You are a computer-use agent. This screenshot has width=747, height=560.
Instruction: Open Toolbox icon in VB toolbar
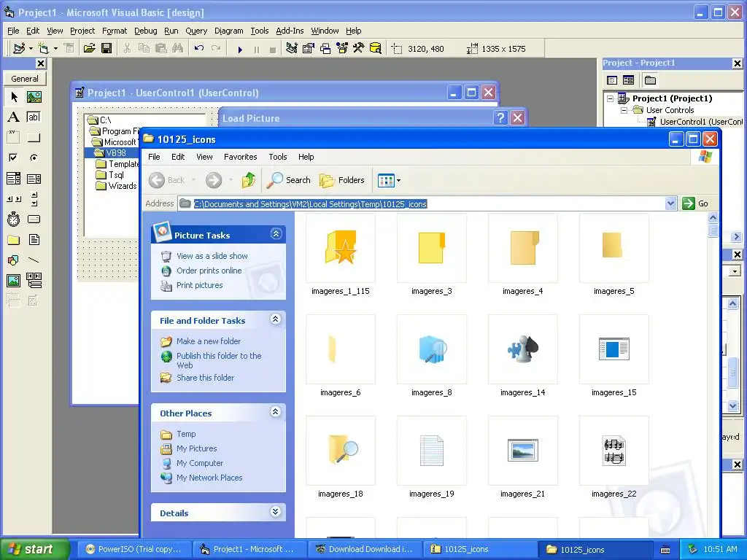(x=358, y=49)
